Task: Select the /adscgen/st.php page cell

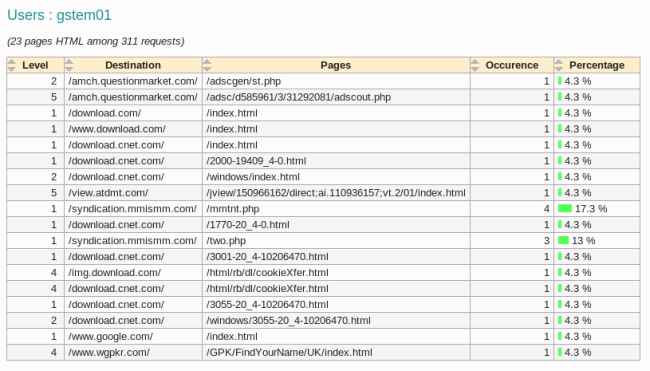Action: click(336, 81)
